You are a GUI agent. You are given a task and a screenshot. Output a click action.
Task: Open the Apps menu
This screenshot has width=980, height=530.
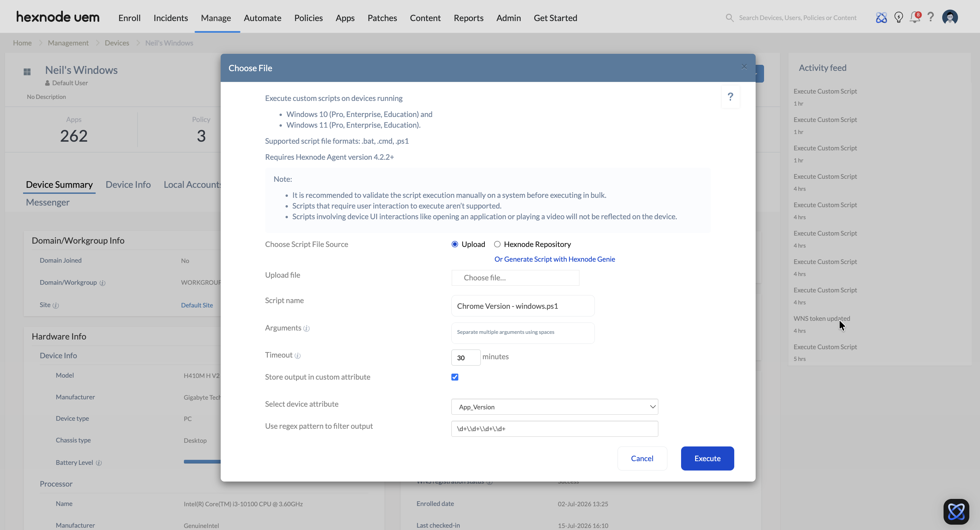click(x=345, y=18)
